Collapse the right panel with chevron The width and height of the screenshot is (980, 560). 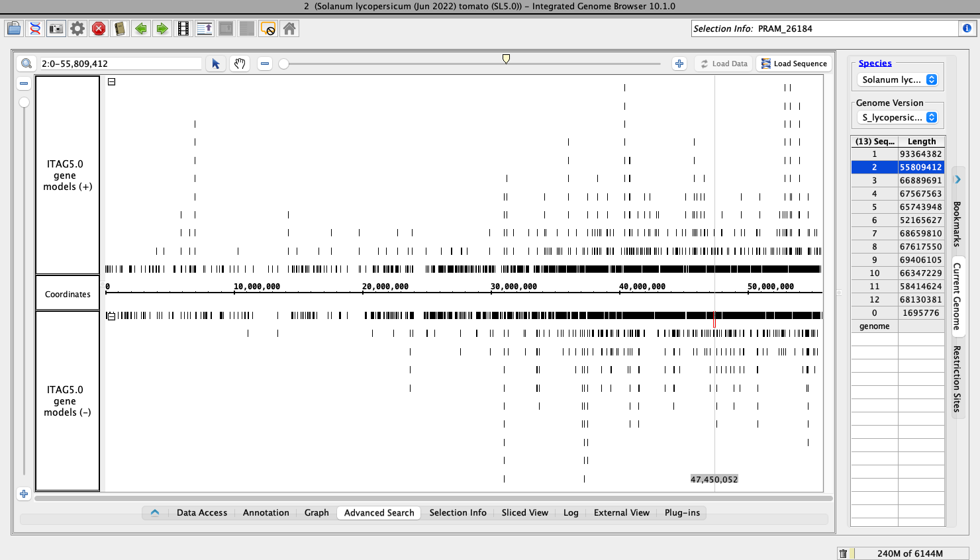pyautogui.click(x=957, y=179)
